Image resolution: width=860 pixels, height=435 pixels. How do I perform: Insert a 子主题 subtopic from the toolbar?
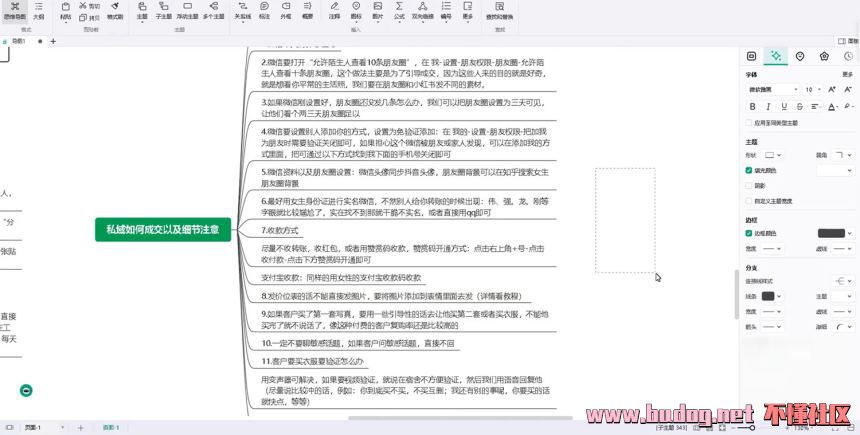pyautogui.click(x=163, y=11)
